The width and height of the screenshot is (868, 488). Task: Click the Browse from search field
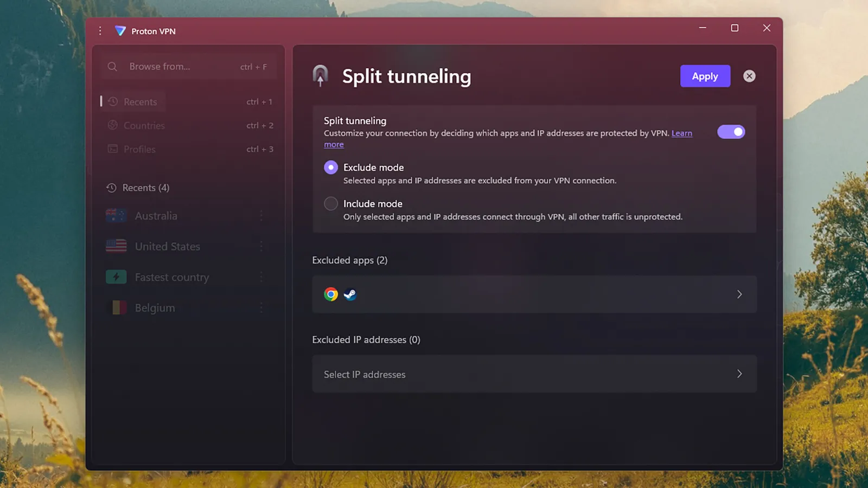click(x=188, y=67)
